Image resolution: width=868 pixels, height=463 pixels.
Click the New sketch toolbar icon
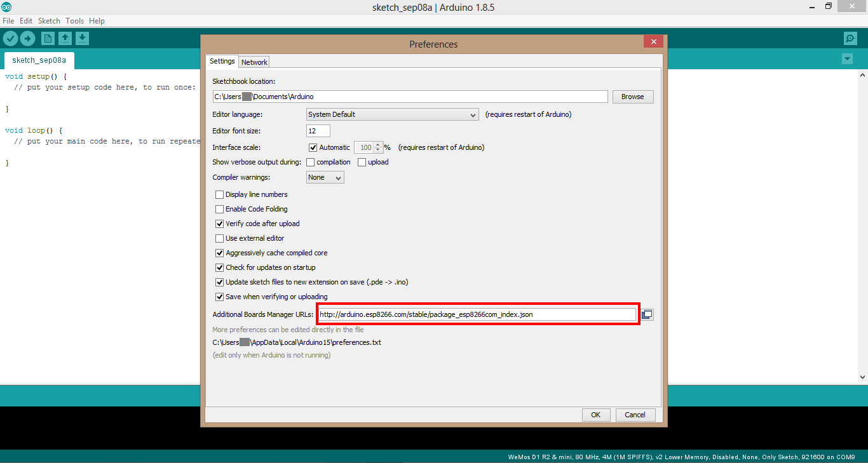(48, 39)
